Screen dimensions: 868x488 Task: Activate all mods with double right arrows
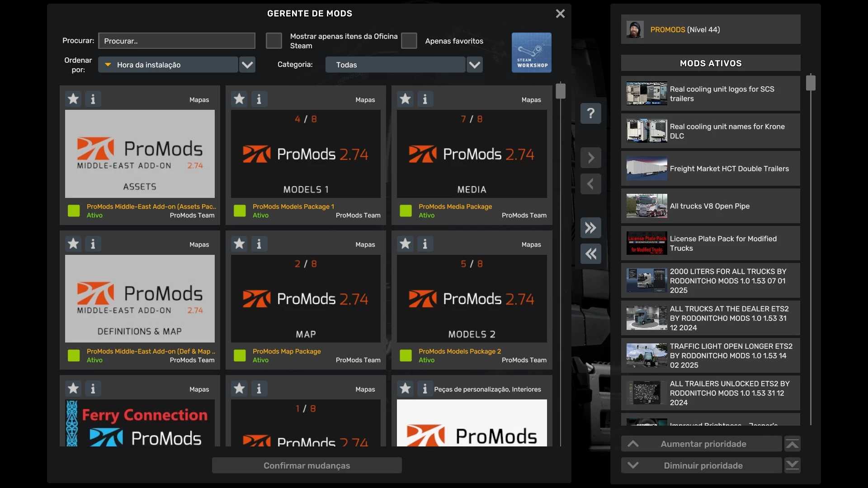click(590, 228)
